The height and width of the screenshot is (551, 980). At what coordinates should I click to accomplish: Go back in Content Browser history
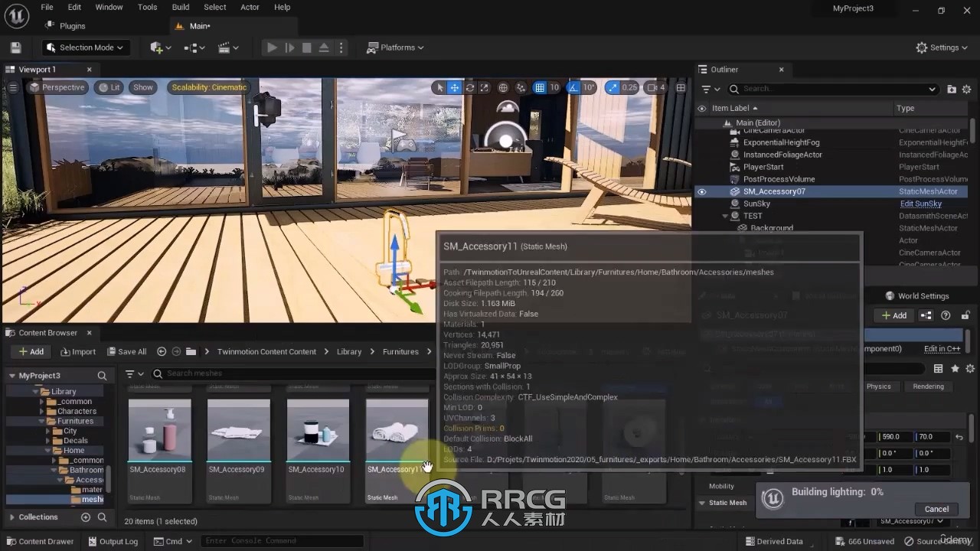[x=162, y=351]
